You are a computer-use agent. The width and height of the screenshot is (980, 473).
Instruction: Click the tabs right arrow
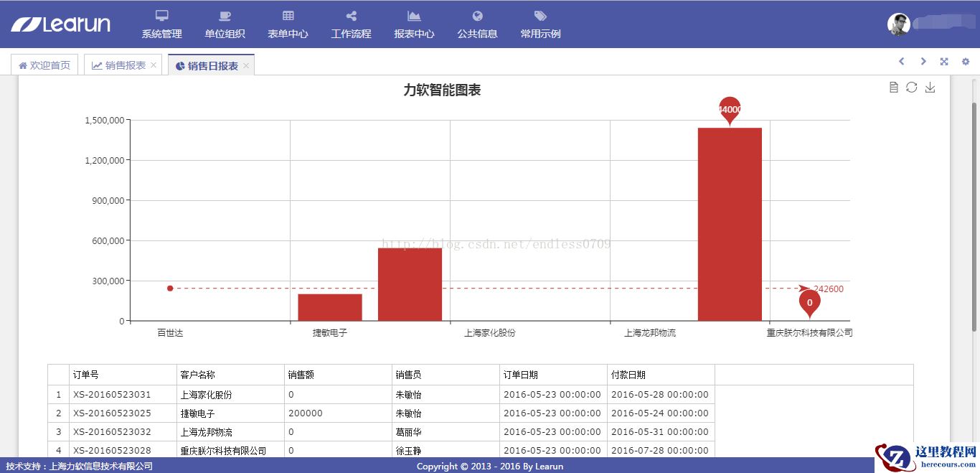click(x=923, y=62)
